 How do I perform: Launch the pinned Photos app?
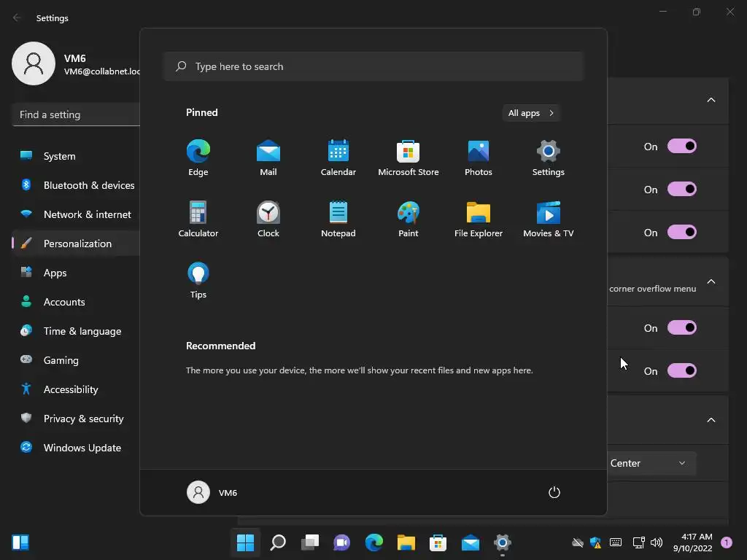pos(479,157)
